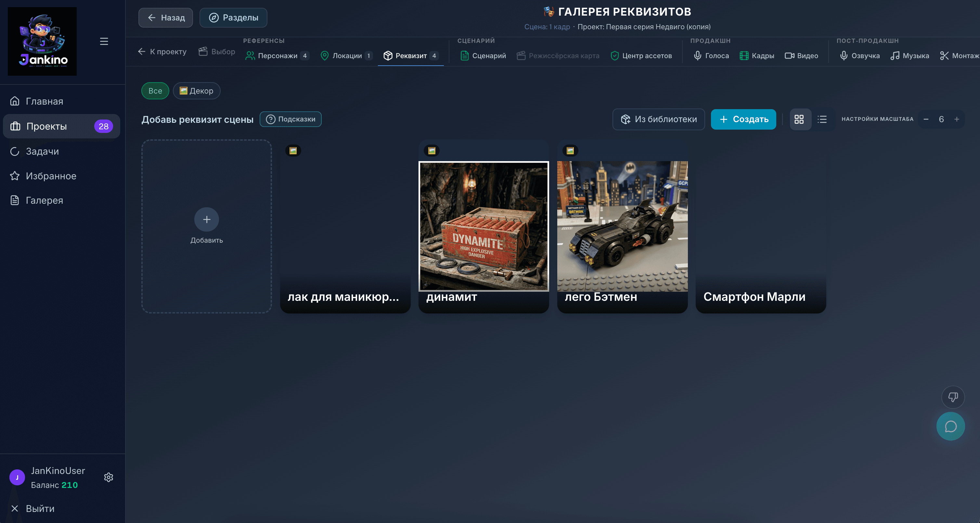Open account settings gear icon

109,477
